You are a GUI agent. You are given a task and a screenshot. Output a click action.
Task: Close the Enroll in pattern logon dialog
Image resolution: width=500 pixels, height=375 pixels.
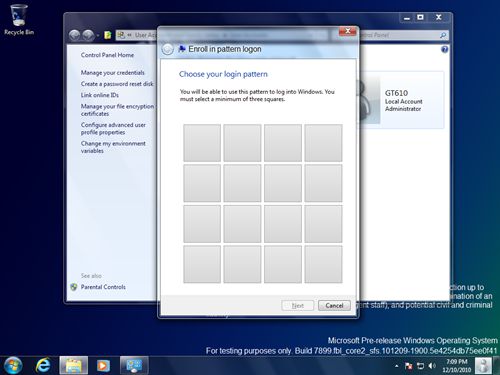pos(348,31)
